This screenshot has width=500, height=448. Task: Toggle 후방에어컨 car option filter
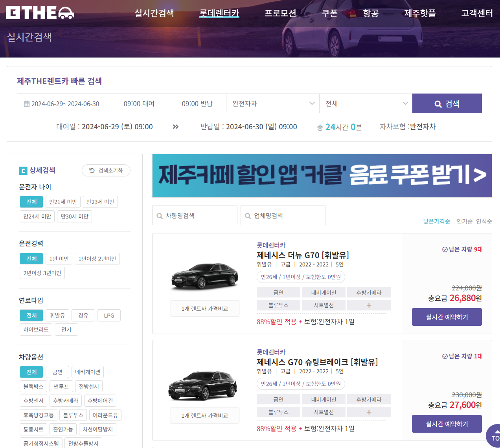click(x=100, y=401)
